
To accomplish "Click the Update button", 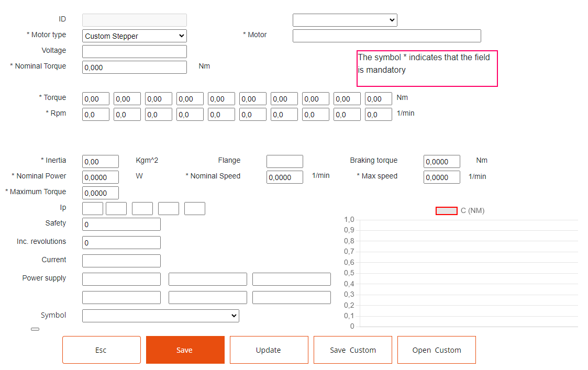I will tap(269, 350).
